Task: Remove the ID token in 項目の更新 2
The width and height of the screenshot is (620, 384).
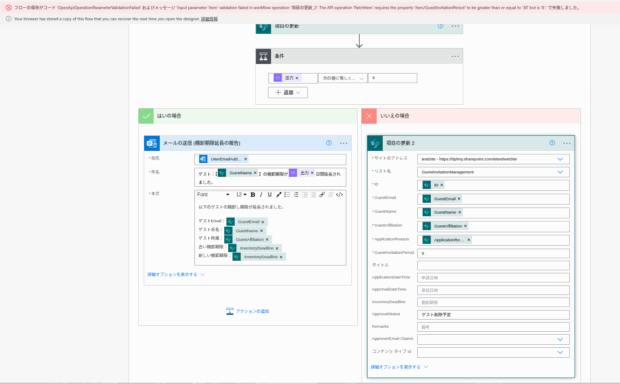Action: tap(442, 185)
